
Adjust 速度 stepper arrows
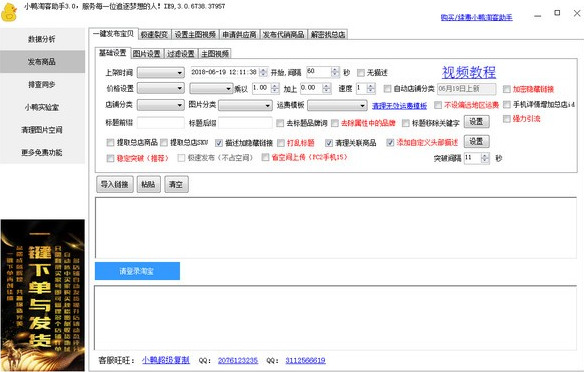(371, 88)
